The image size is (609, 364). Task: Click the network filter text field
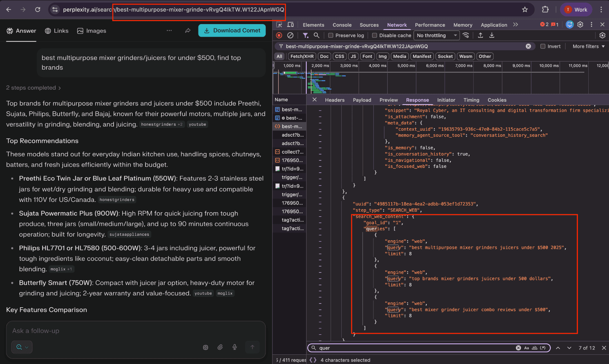(405, 46)
